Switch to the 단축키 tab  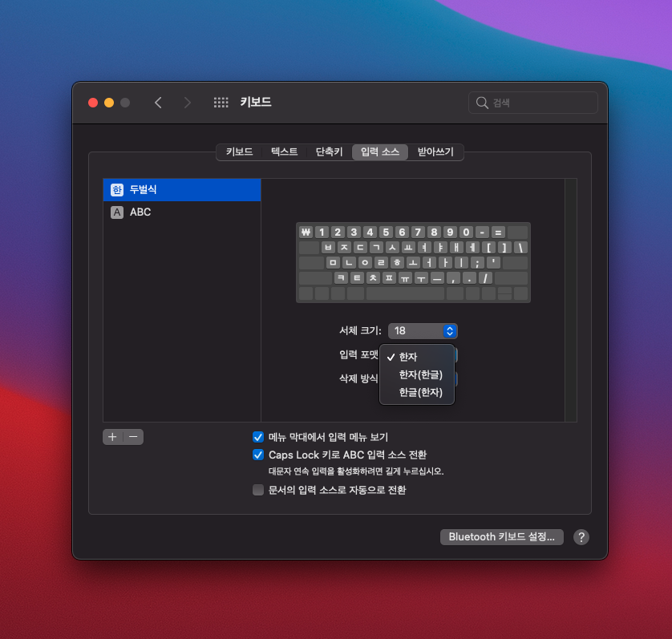[x=329, y=152]
